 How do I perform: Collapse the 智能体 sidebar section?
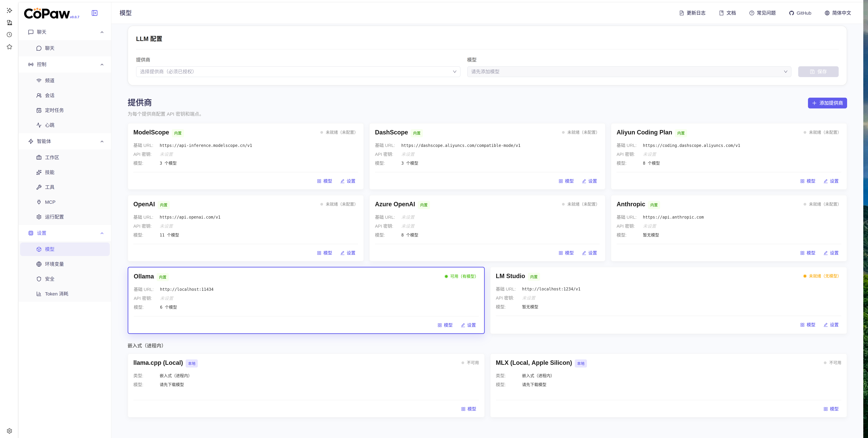[102, 142]
